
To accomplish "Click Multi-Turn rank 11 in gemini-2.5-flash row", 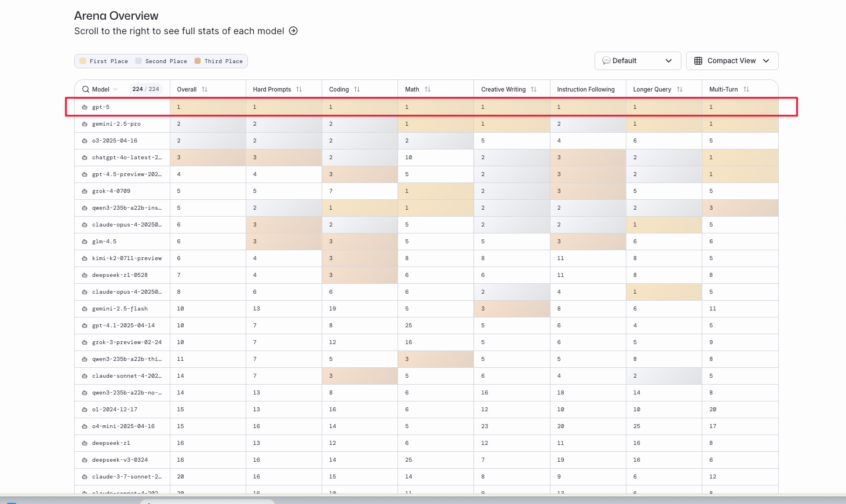I will [x=713, y=309].
